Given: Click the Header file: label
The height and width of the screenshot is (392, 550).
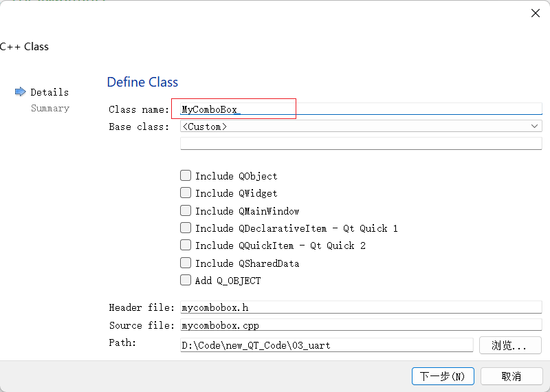Looking at the screenshot, I should pyautogui.click(x=142, y=307).
